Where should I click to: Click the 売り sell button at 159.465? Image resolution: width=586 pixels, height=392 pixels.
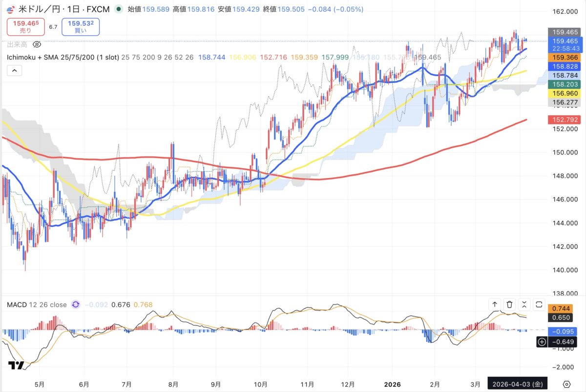(25, 26)
